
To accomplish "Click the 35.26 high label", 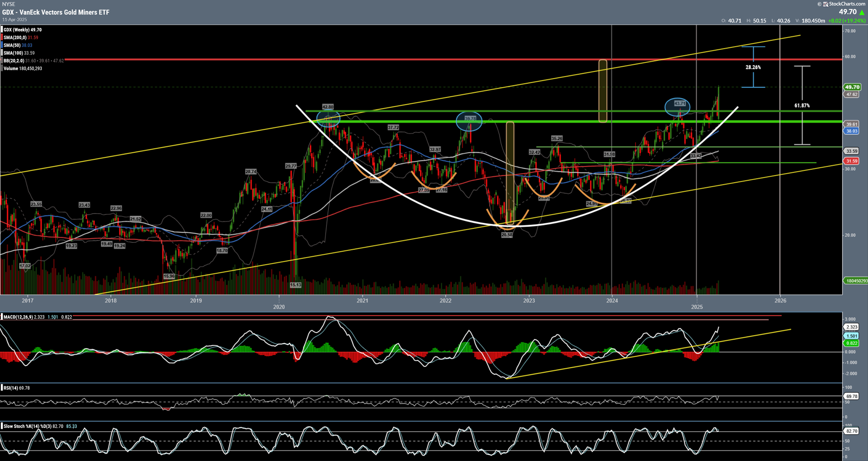I will coord(557,139).
